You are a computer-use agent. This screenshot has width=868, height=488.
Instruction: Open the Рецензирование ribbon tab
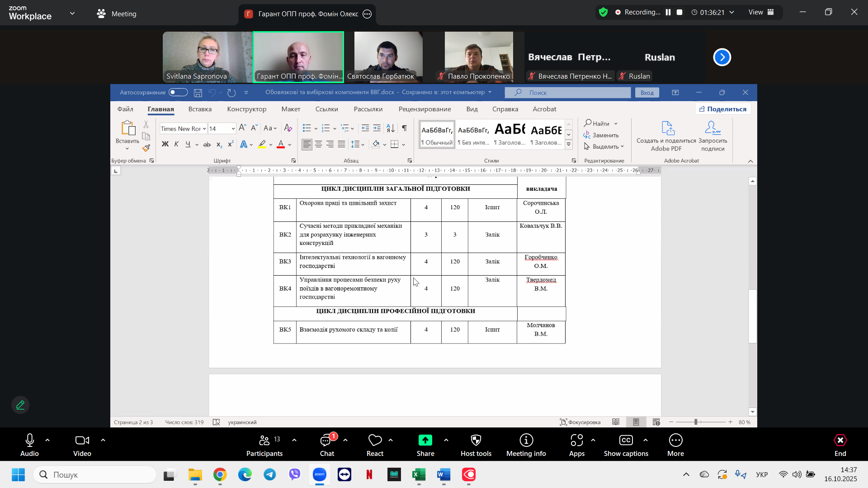coord(425,109)
